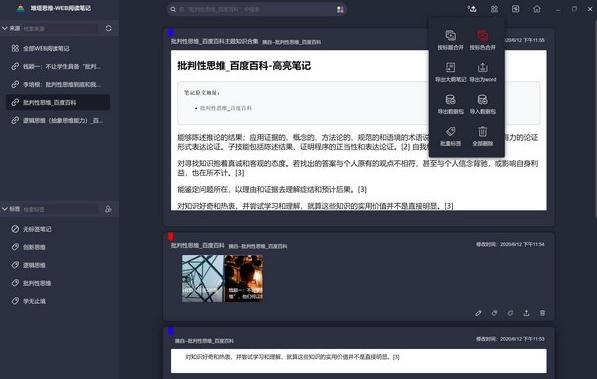Select '按标题合并' merge-by-title option in popup
Screen dimensions: 597x379
pyautogui.click(x=450, y=40)
